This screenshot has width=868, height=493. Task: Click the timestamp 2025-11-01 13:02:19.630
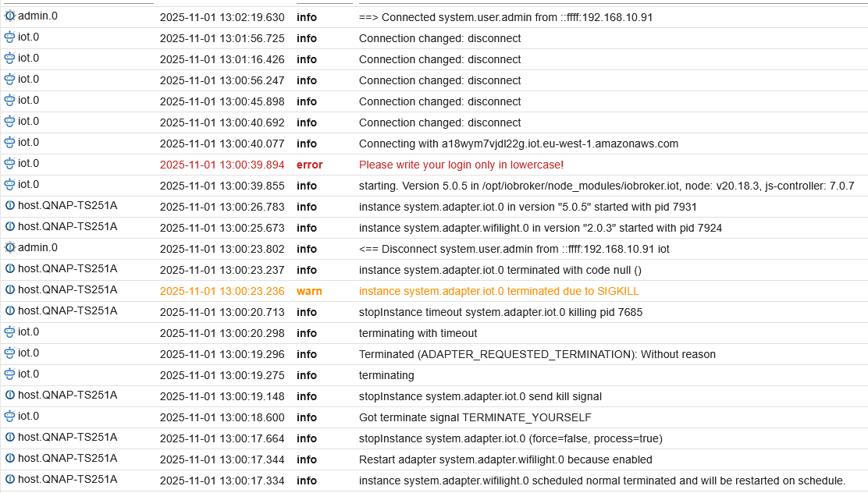coord(222,17)
